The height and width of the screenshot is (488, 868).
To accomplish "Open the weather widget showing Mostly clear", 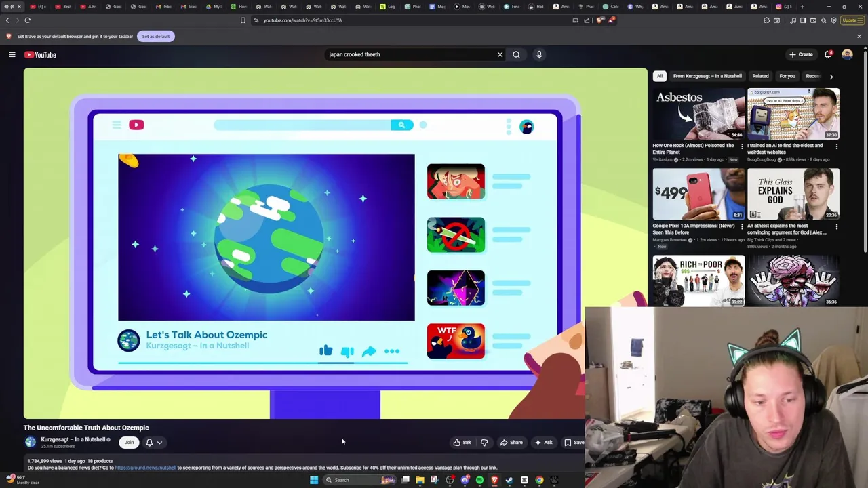I will [x=22, y=480].
